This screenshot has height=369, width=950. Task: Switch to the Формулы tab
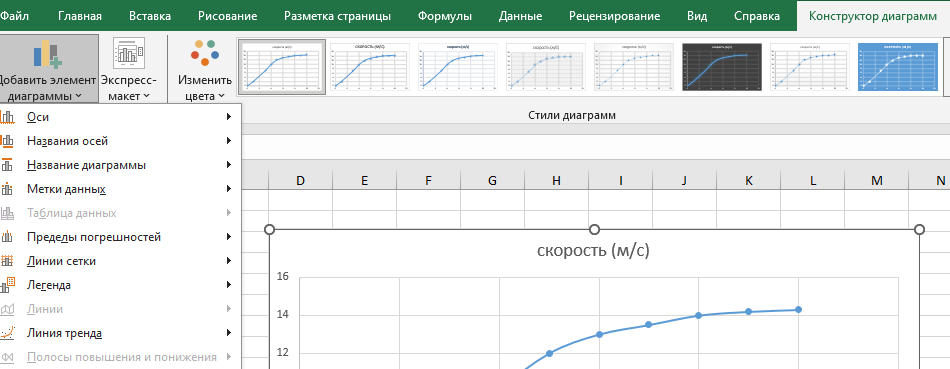445,16
